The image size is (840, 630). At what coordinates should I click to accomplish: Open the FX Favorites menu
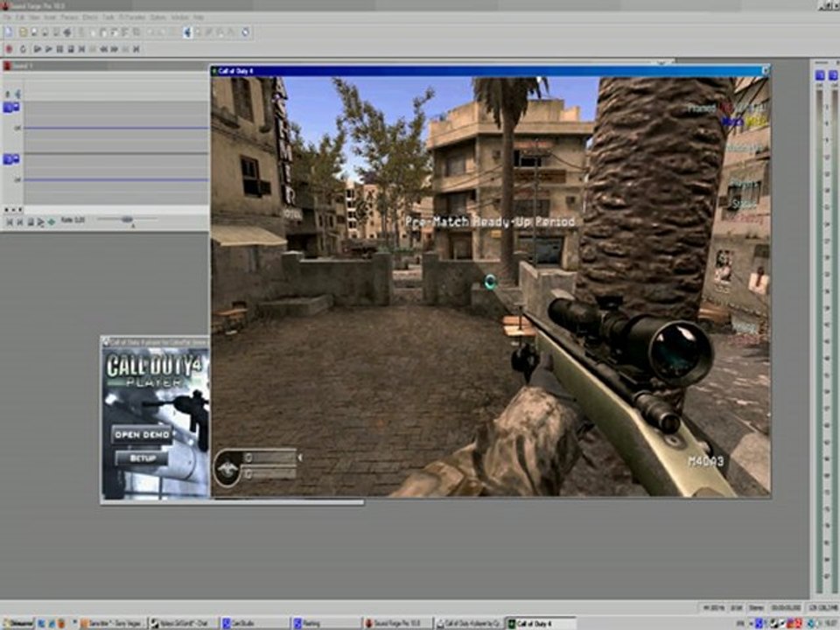pyautogui.click(x=132, y=17)
